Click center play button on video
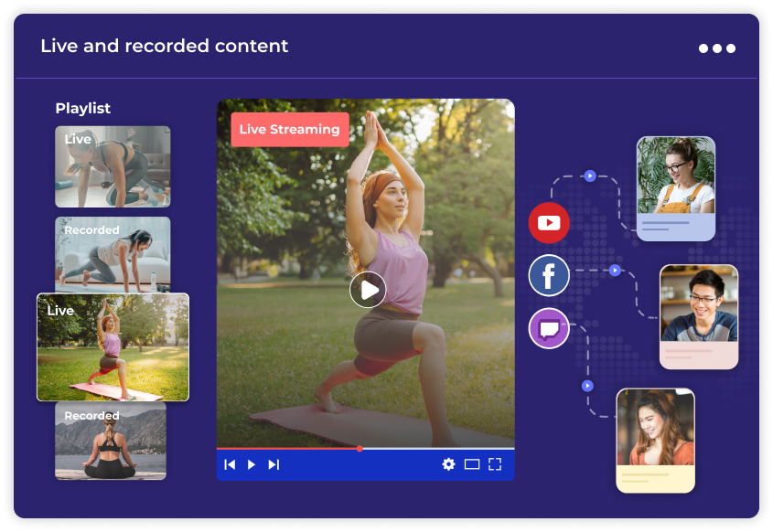773x532 pixels. pos(368,290)
